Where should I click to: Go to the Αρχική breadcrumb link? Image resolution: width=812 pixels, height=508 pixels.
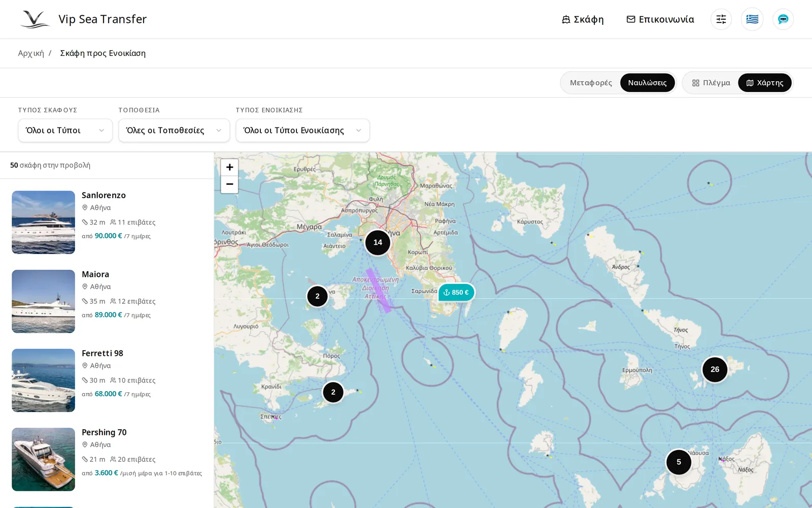(31, 53)
